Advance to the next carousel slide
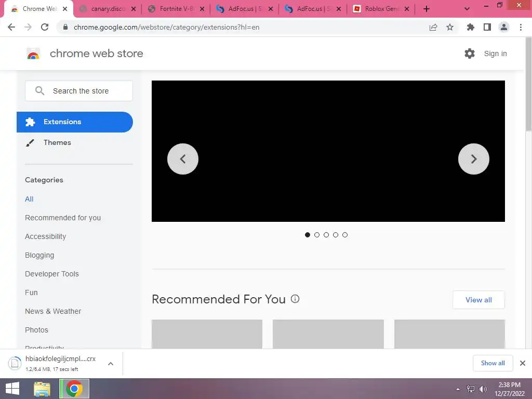 click(474, 159)
